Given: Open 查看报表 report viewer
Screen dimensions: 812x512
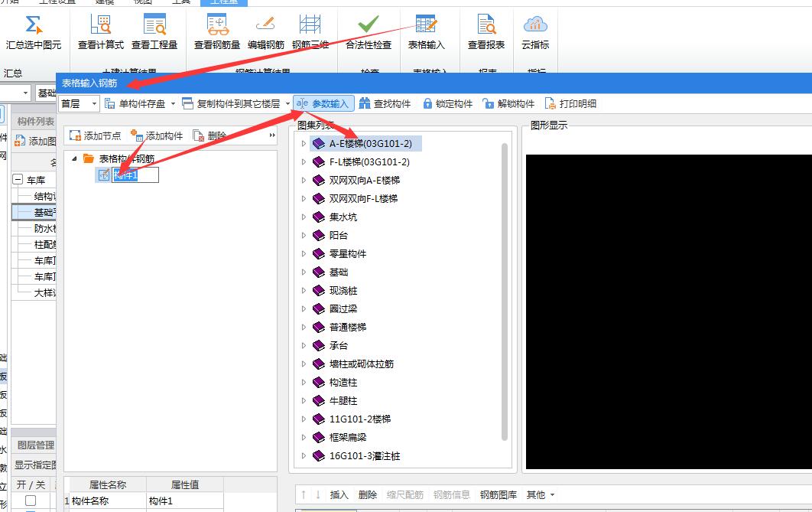Looking at the screenshot, I should point(486,32).
